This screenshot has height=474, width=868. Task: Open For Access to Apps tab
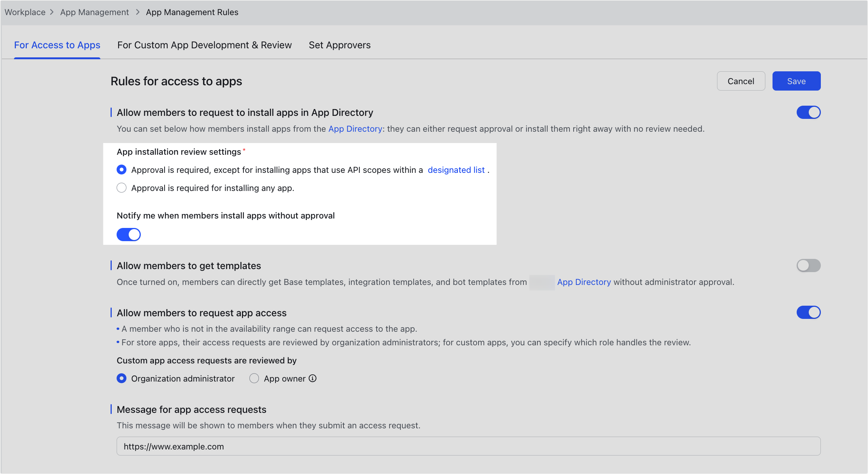(x=57, y=45)
